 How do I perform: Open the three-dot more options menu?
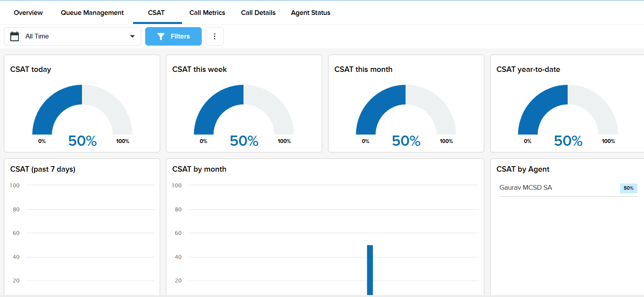click(x=215, y=37)
